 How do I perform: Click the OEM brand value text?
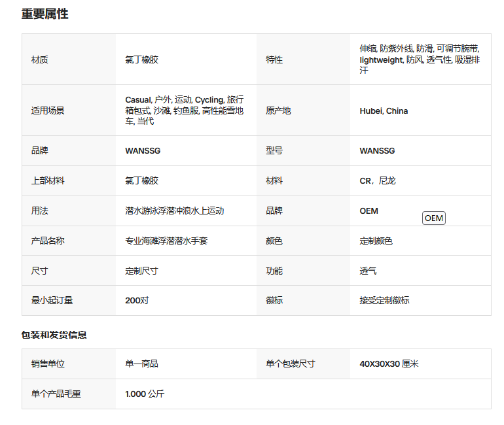pos(369,211)
